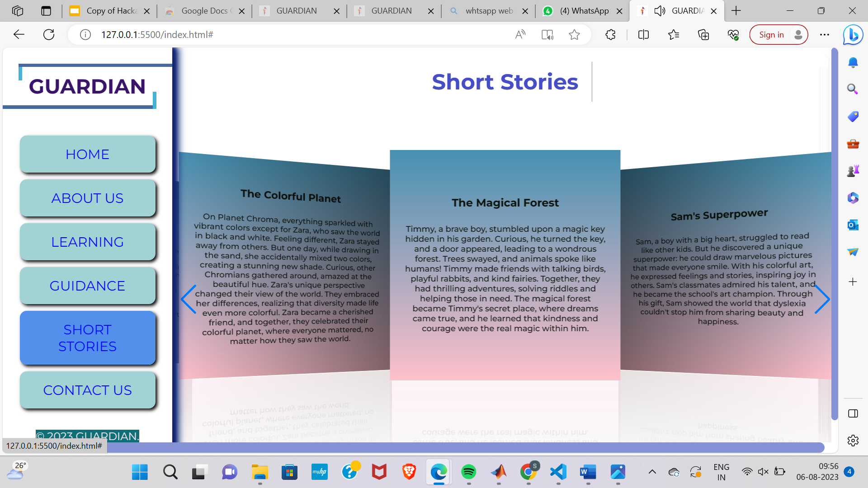The image size is (868, 488).
Task: Show next story with right chevron
Action: pyautogui.click(x=821, y=299)
